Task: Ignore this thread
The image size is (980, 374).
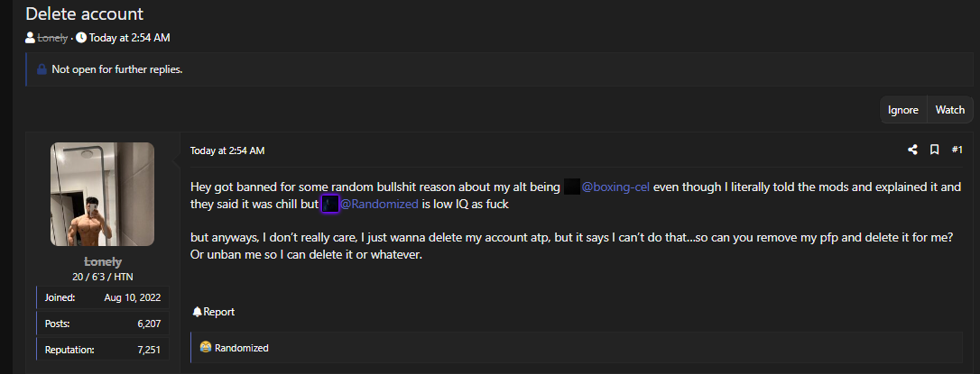Action: [903, 110]
